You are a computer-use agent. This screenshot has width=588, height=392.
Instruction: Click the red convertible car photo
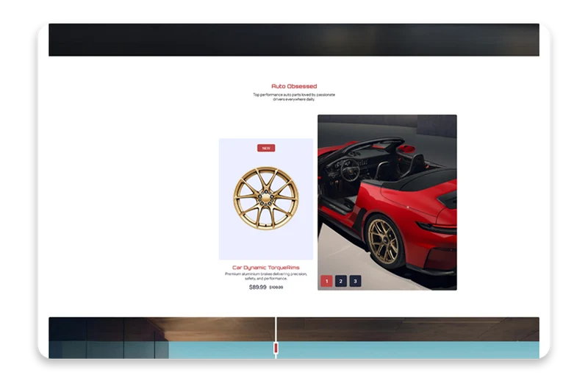click(x=387, y=202)
